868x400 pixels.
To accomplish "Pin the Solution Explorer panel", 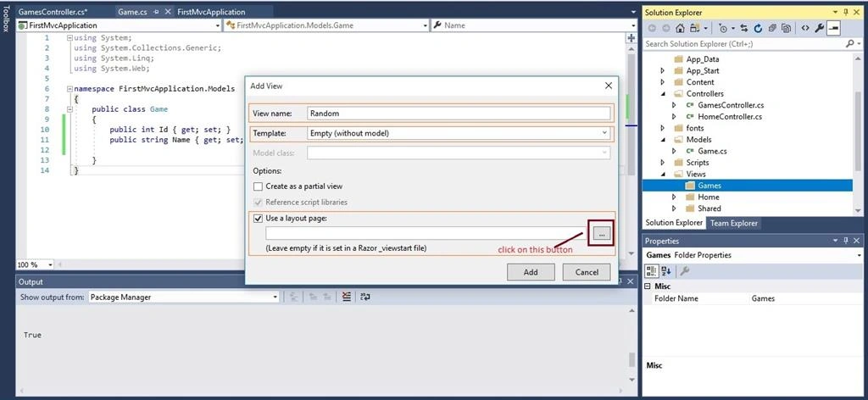I will point(845,12).
